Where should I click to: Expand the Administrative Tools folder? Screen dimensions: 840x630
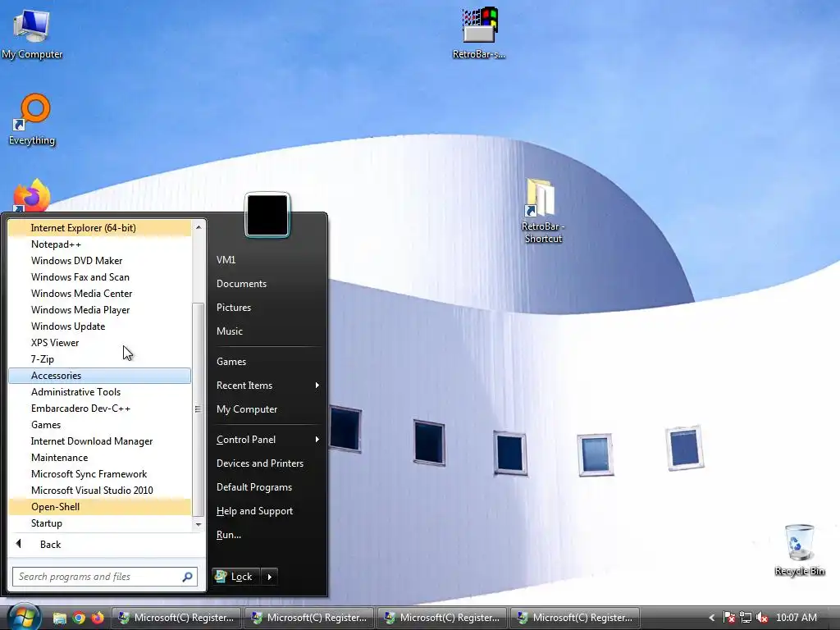(x=99, y=392)
